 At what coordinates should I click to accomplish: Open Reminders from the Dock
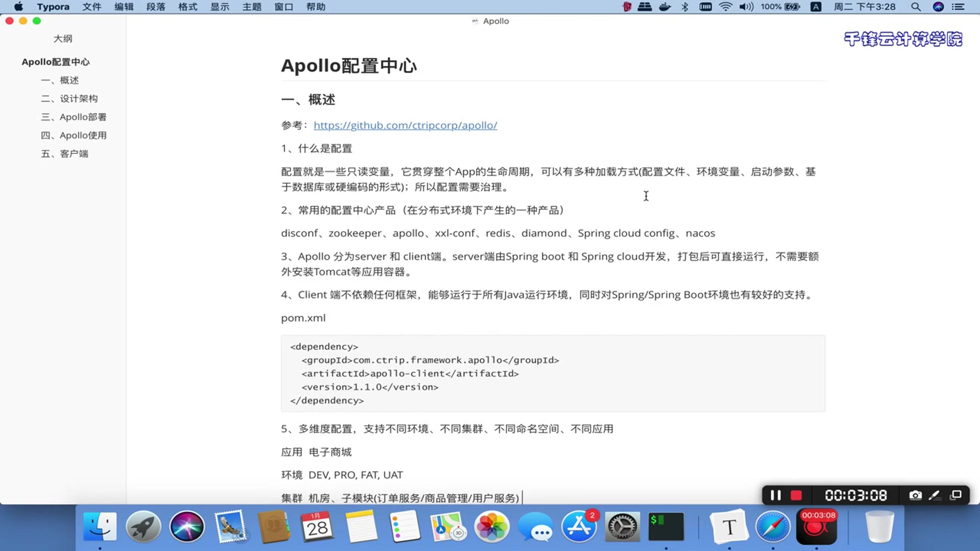tap(405, 527)
